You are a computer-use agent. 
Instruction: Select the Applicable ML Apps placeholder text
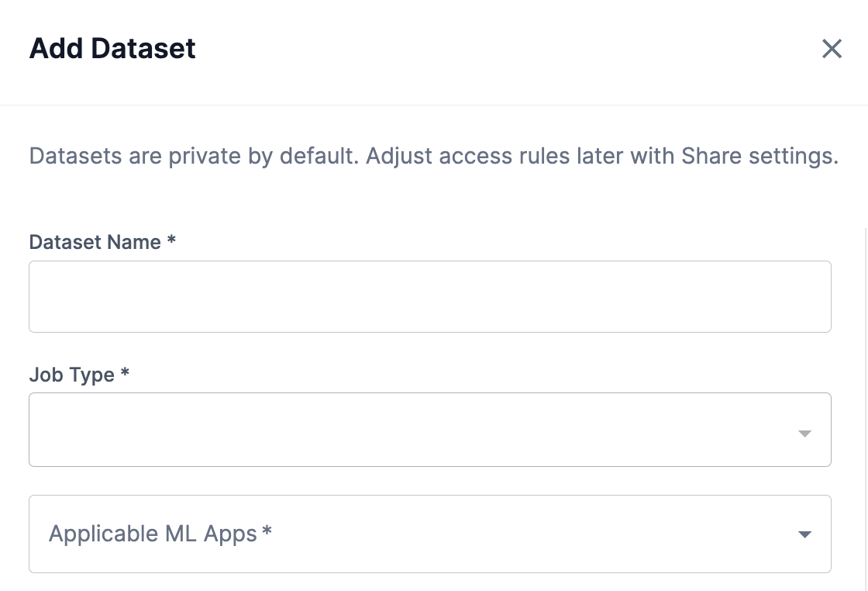(x=159, y=534)
